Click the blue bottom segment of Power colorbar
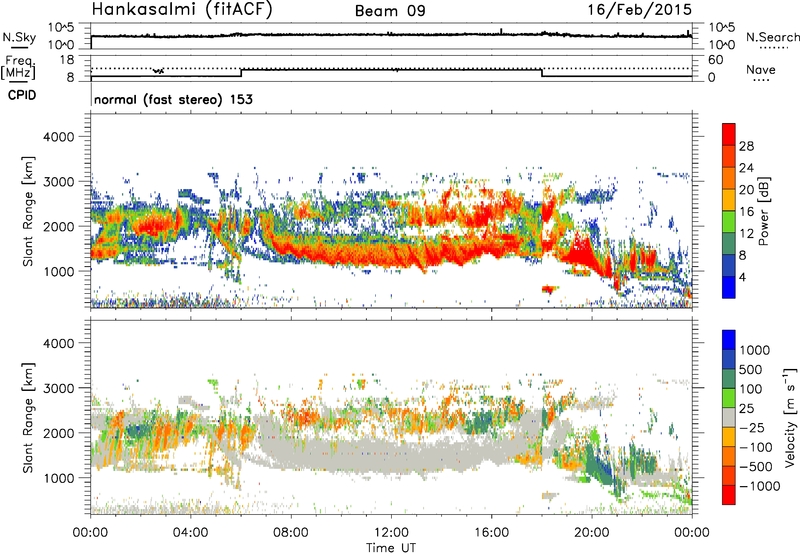The height and width of the screenshot is (554, 800). (729, 287)
